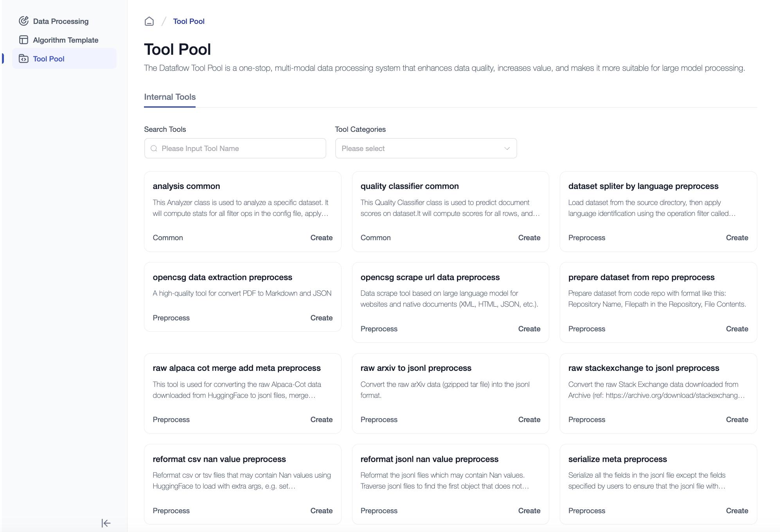Click the Tool Categories chevron arrow
Image resolution: width=780 pixels, height=532 pixels.
click(507, 148)
